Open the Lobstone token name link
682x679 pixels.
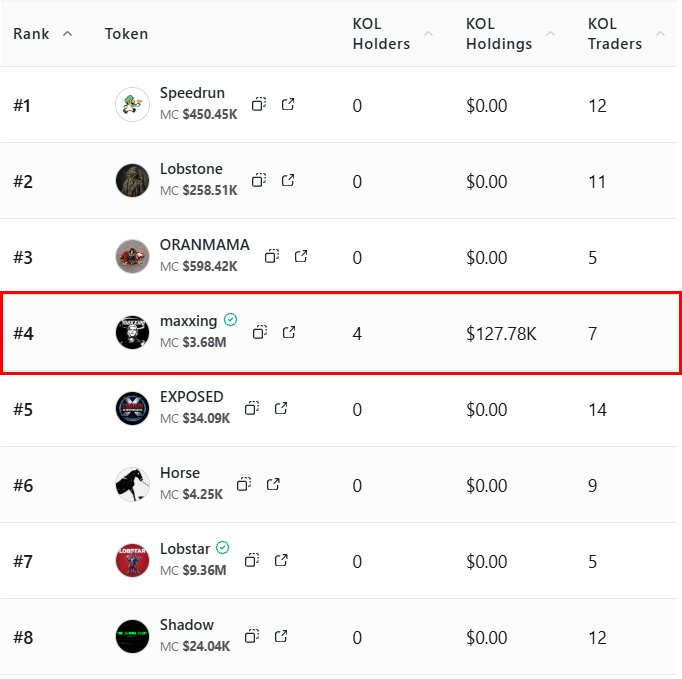(191, 169)
